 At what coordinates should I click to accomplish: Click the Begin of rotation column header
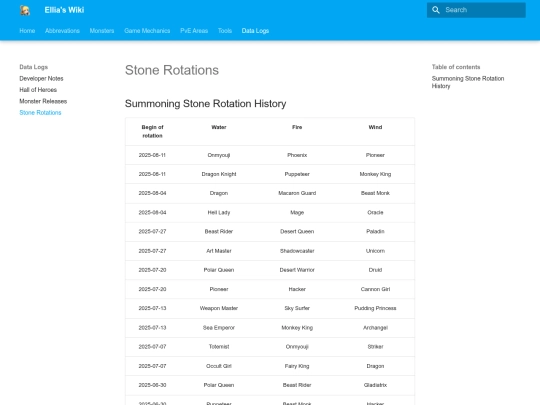[x=153, y=132]
